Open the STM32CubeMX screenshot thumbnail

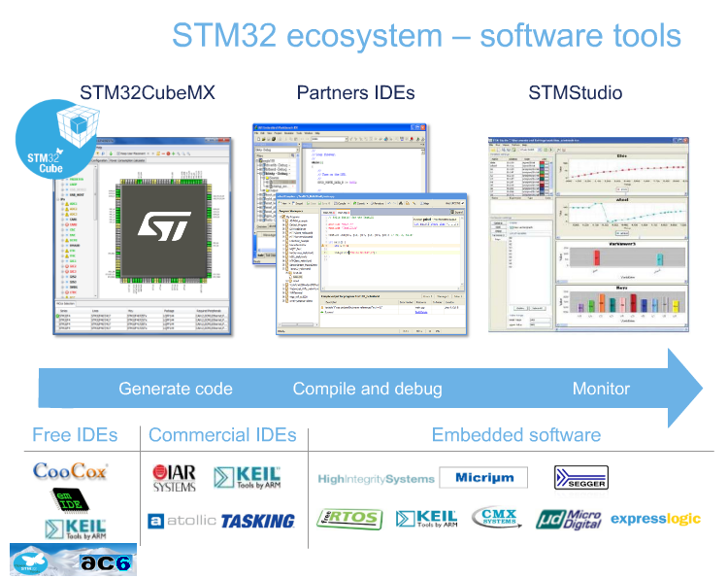pyautogui.click(x=142, y=235)
